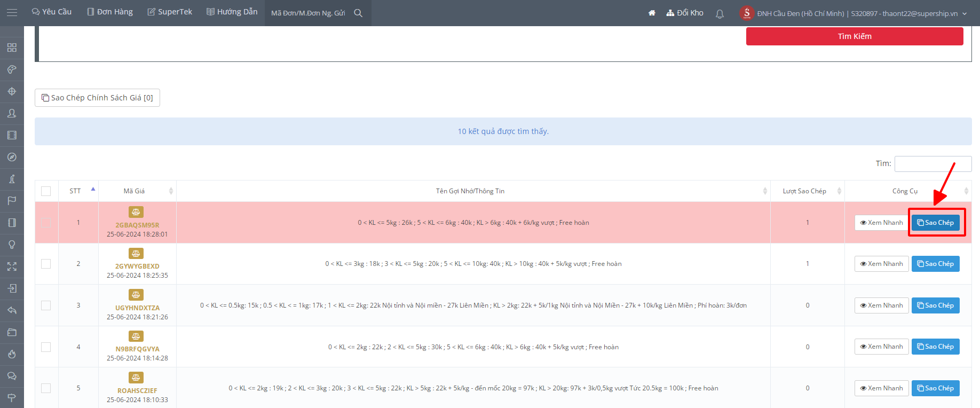Open the notification bell
Image resolution: width=980 pixels, height=408 pixels.
click(720, 14)
